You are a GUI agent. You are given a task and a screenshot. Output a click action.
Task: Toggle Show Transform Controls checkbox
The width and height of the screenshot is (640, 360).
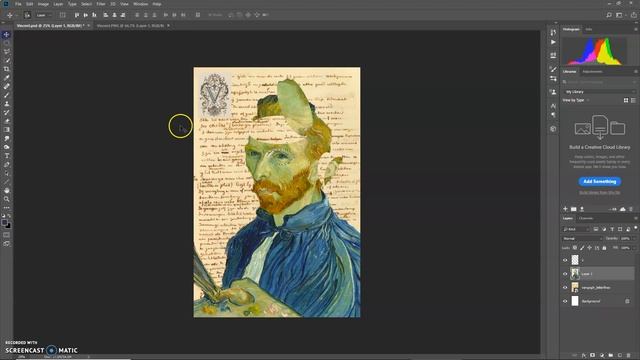point(62,15)
